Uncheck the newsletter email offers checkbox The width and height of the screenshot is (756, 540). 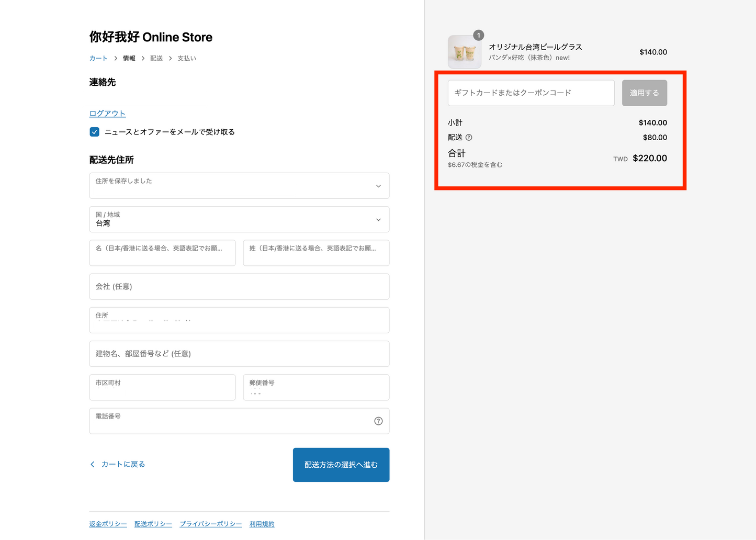(x=95, y=132)
